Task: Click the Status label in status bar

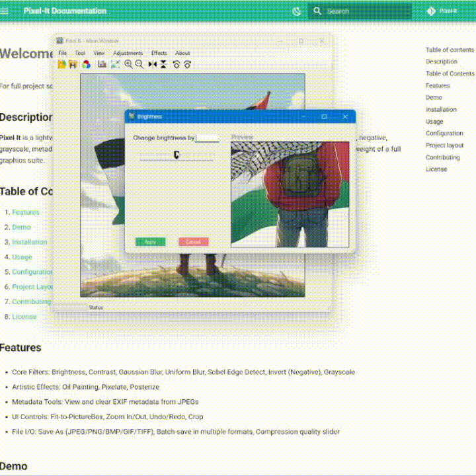Action: point(96,307)
